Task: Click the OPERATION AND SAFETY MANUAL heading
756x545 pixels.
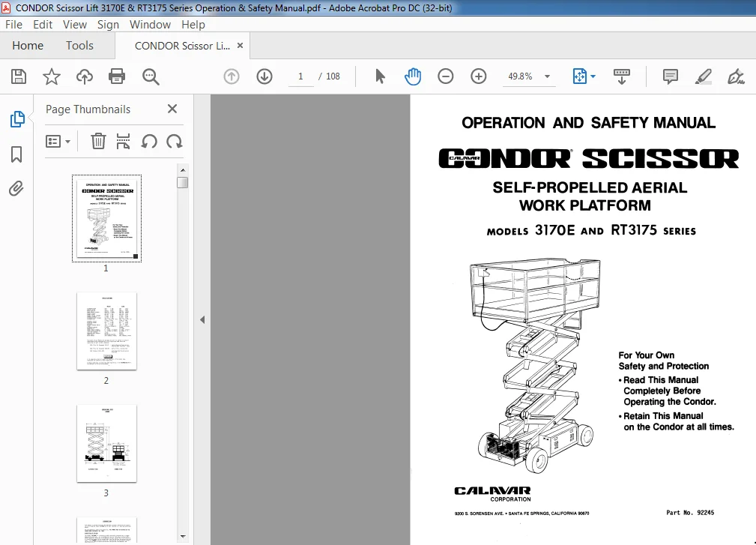Action: 588,122
